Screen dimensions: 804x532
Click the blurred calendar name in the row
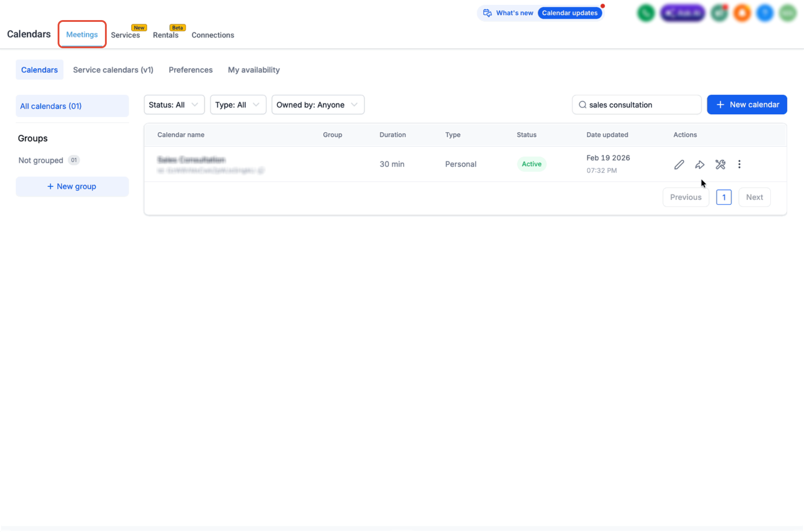[191, 160]
